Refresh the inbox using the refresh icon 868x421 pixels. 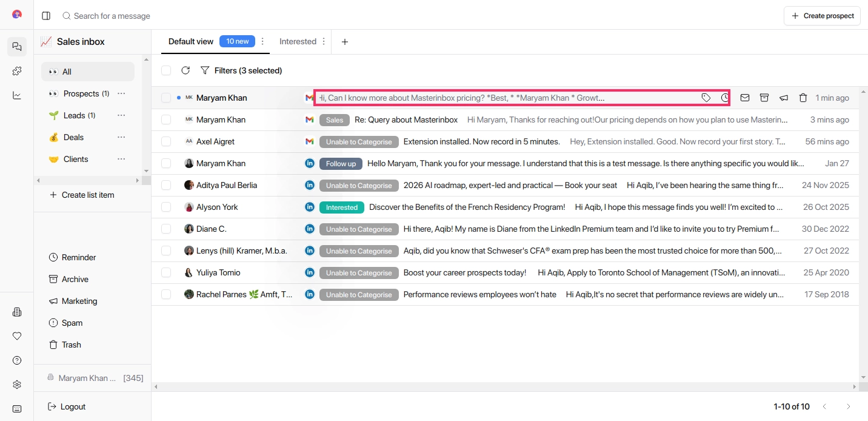[x=185, y=70]
